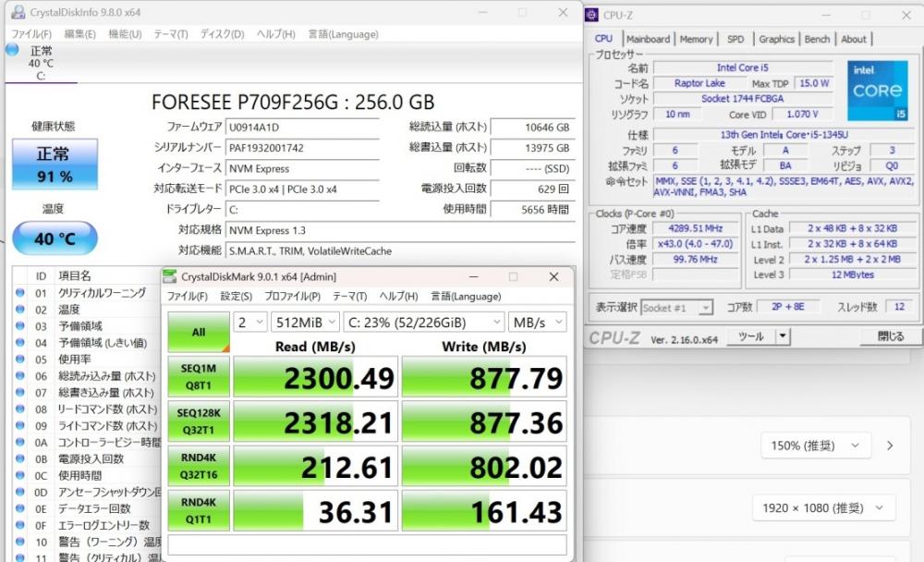Click the core speed value 4289.51 MHz
This screenshot has width=924, height=562.
click(696, 228)
